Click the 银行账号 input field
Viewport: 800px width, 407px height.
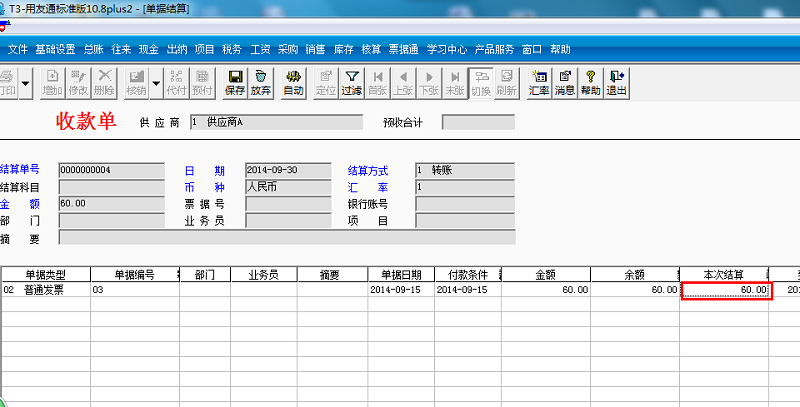[465, 204]
